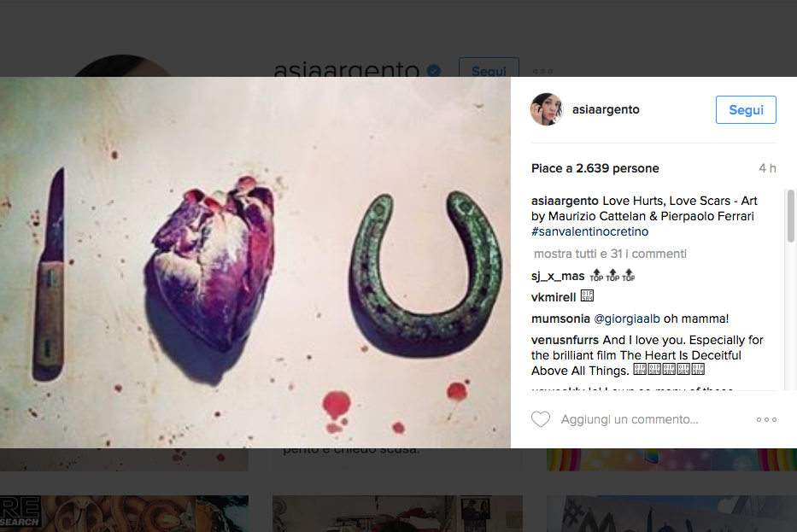The width and height of the screenshot is (797, 532).
Task: Follow asiaargento via the Segui button
Action: click(x=745, y=109)
